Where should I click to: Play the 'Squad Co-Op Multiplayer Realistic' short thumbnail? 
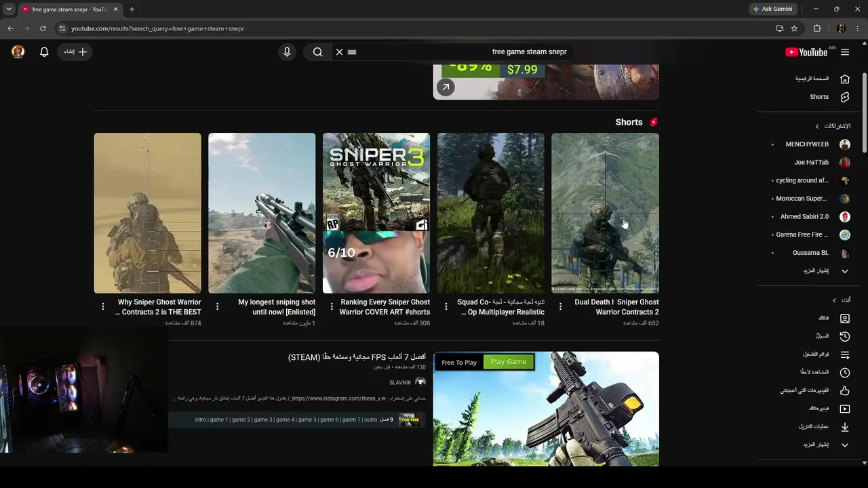pyautogui.click(x=491, y=213)
